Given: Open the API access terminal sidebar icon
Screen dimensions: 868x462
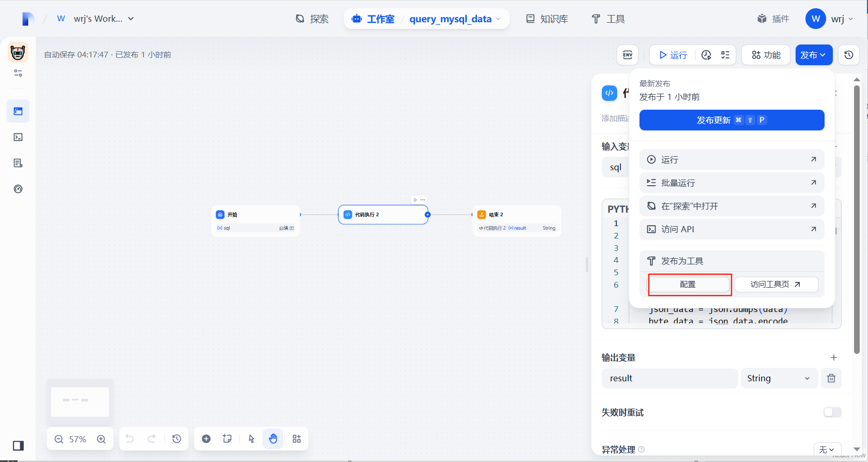Looking at the screenshot, I should click(18, 137).
